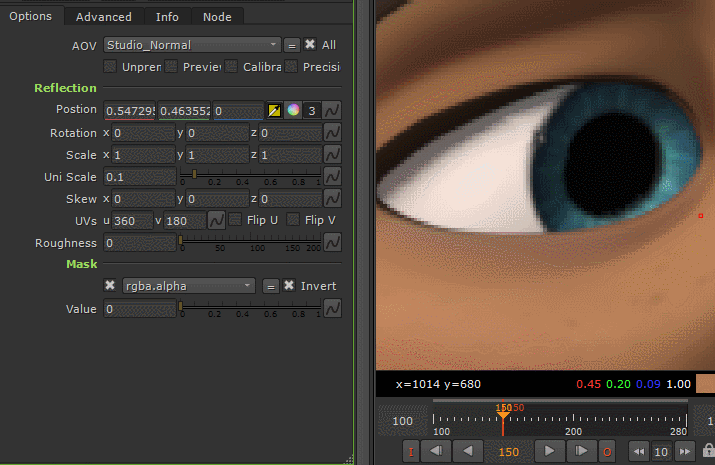This screenshot has width=715, height=465.
Task: Open the Roughness animation curve menu
Action: (332, 242)
